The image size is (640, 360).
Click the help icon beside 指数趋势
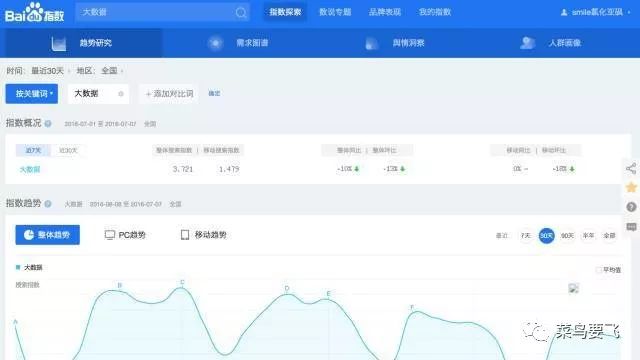pos(48,204)
